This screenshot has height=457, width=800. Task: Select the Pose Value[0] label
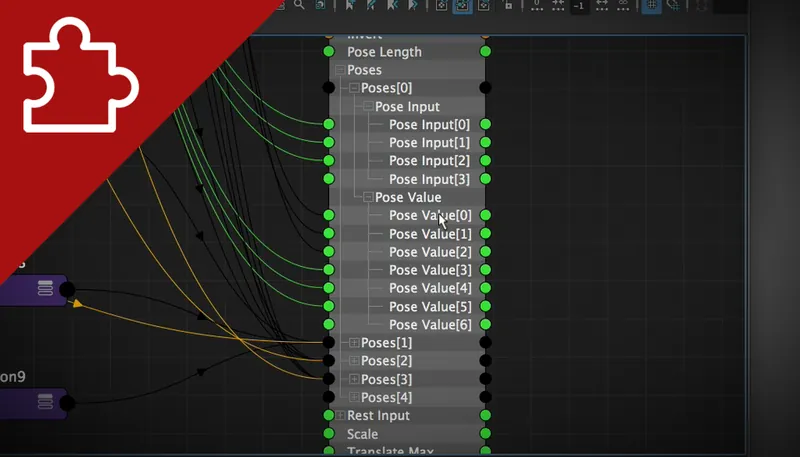point(431,216)
